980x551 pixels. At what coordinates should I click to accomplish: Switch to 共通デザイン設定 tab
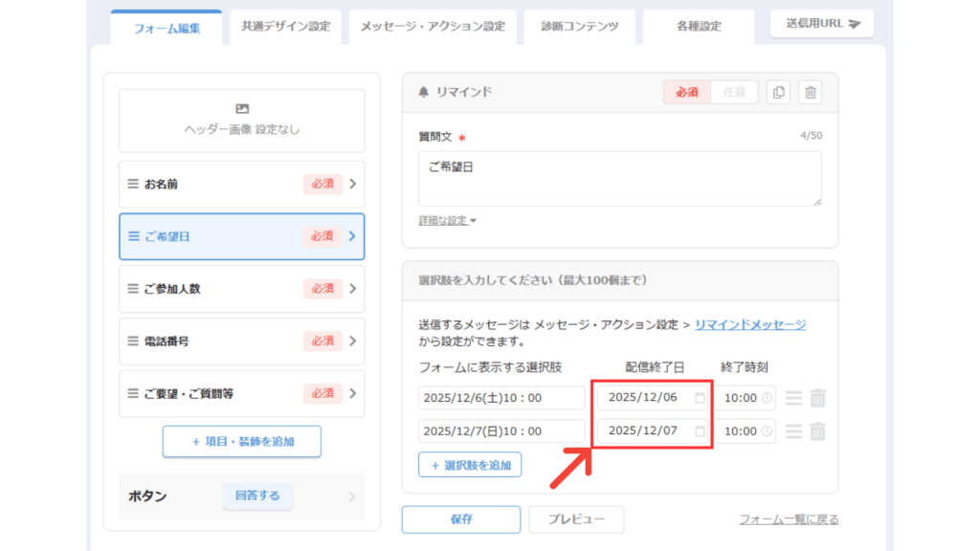point(285,27)
